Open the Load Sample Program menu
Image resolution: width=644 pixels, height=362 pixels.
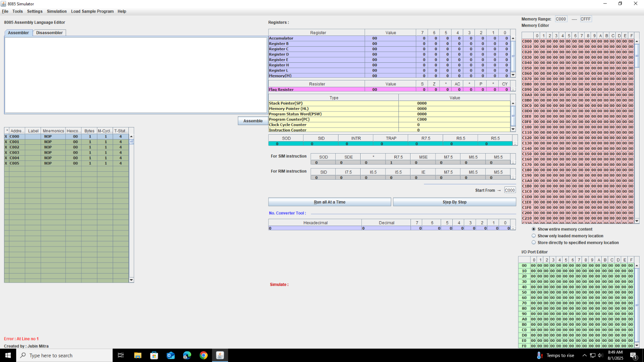tap(92, 11)
